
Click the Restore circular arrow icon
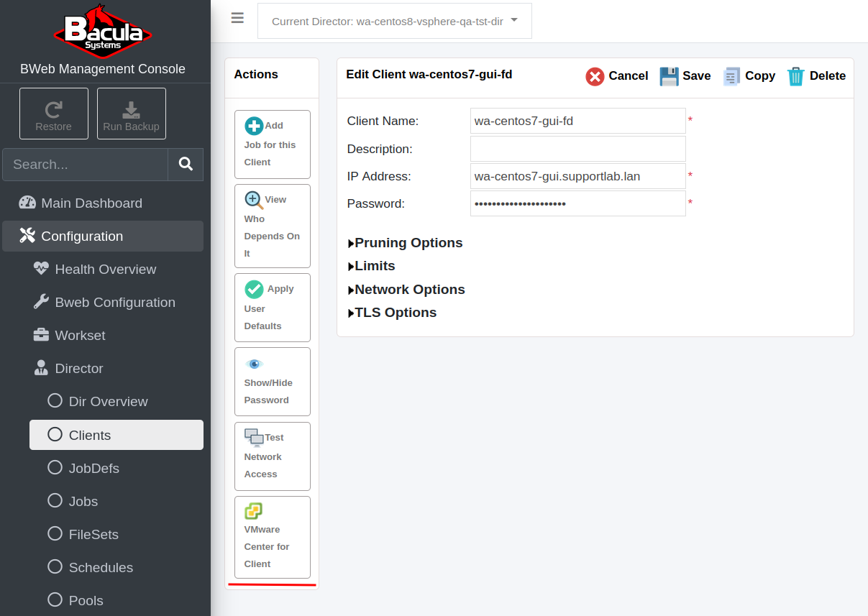click(x=53, y=109)
